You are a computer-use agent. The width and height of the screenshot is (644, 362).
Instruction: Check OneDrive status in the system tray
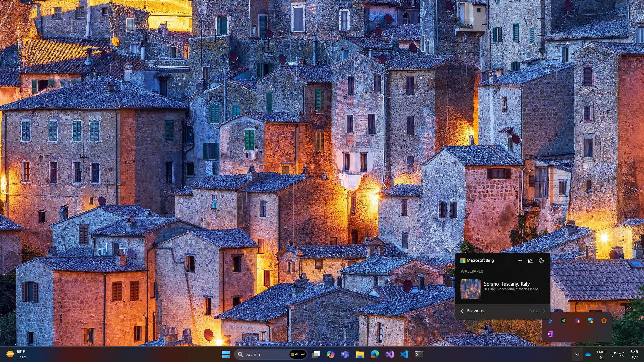click(x=588, y=354)
